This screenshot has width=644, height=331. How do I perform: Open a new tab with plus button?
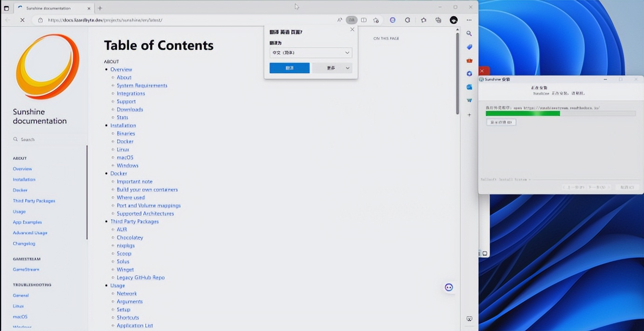tap(100, 8)
